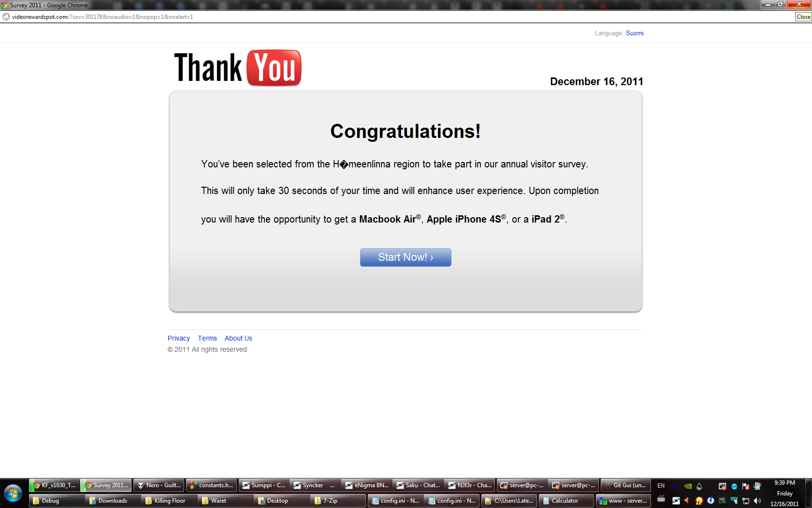The height and width of the screenshot is (508, 812).
Task: Open constants.h taskbar item
Action: (x=211, y=485)
